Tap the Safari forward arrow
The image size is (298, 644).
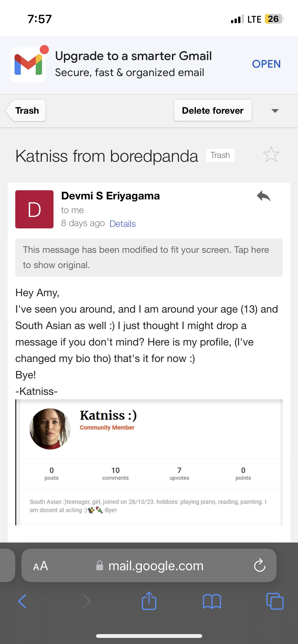pos(87,601)
